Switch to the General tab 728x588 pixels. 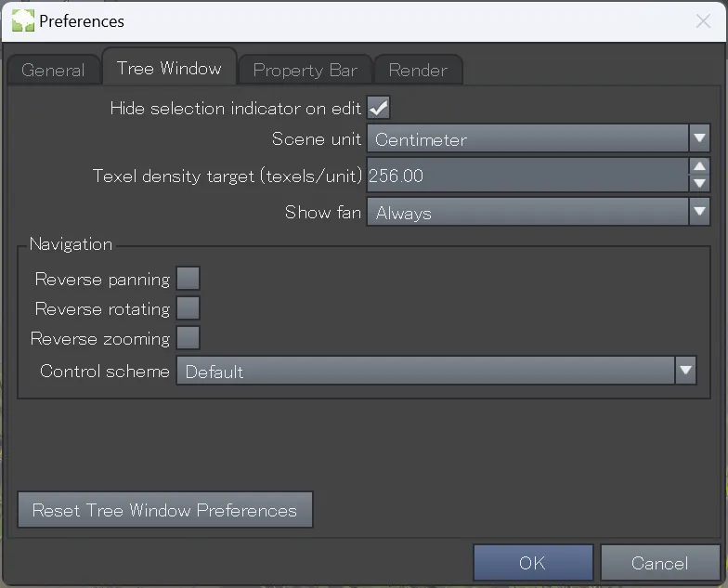pyautogui.click(x=54, y=71)
